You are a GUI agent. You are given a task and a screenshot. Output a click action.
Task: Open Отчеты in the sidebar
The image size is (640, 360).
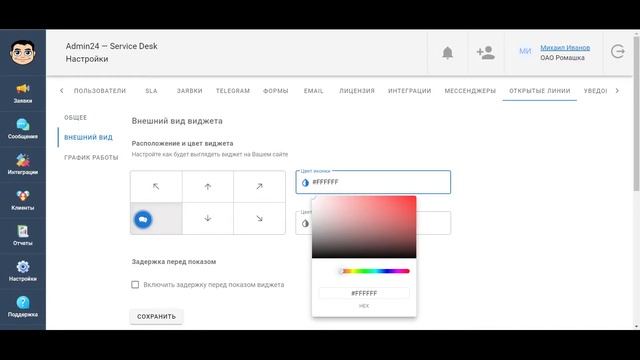coord(23,236)
